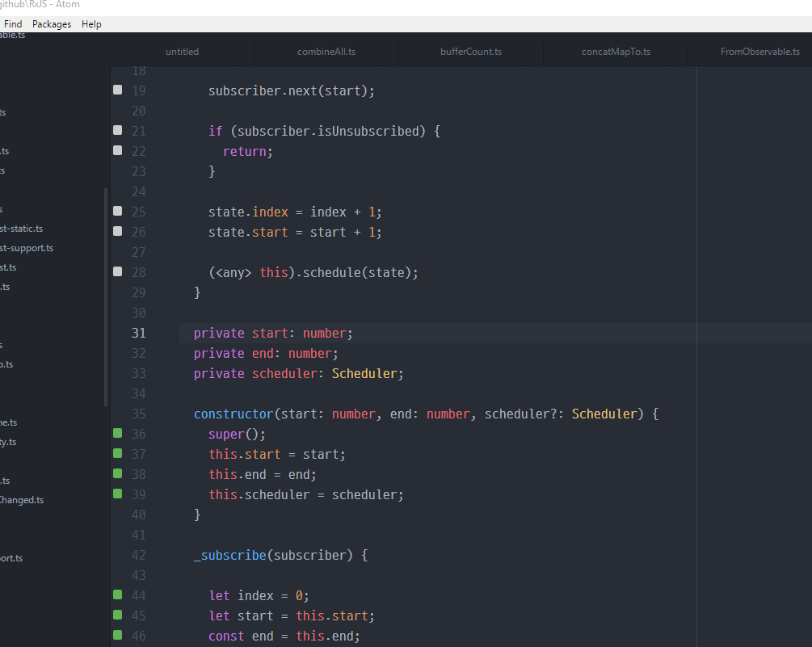Viewport: 812px width, 647px height.
Task: Switch to the concatMapTo.ts tab
Action: [x=616, y=52]
